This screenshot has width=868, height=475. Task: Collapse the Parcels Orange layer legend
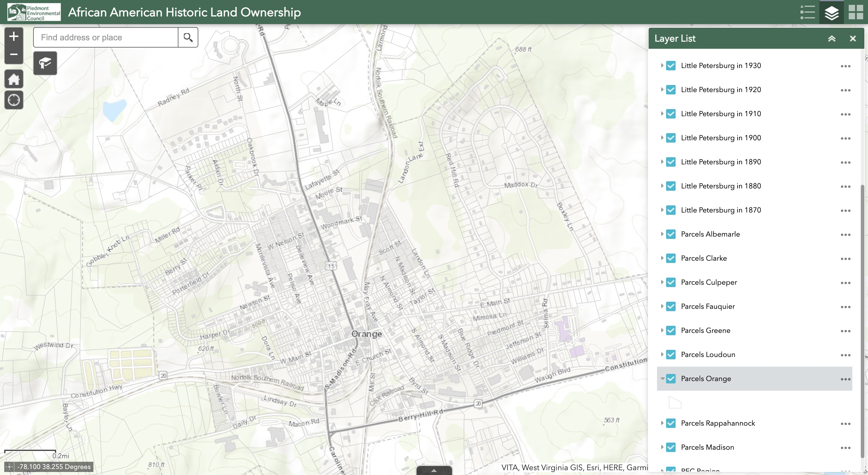tap(662, 379)
